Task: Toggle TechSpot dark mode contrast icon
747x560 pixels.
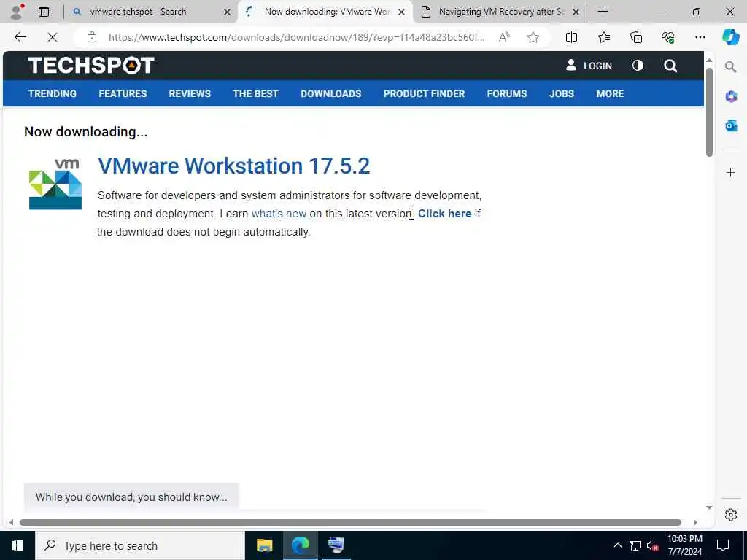Action: pyautogui.click(x=638, y=65)
